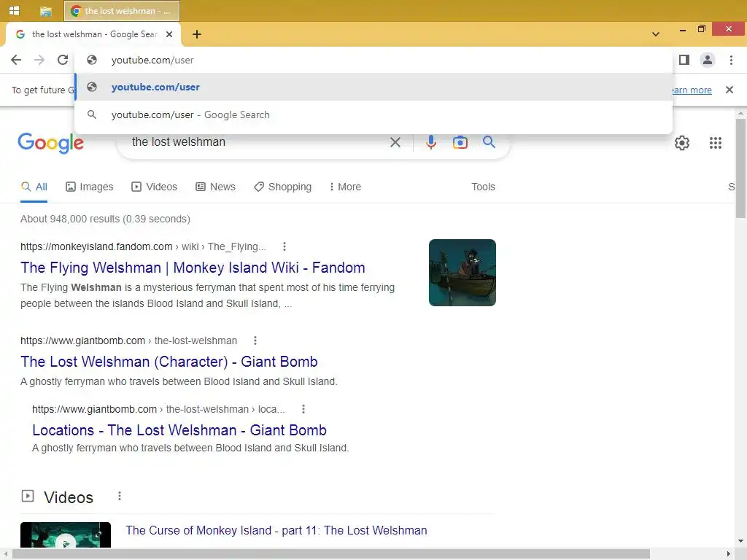Click the horizontal scrollbar right arrow

[729, 554]
